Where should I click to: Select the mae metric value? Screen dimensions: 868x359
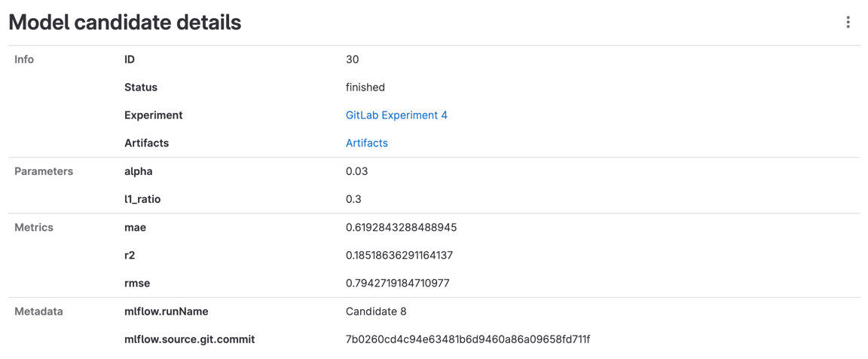click(401, 227)
